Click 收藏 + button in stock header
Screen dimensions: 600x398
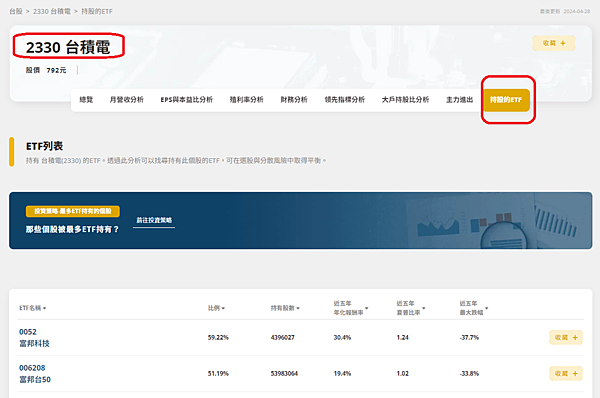[554, 43]
